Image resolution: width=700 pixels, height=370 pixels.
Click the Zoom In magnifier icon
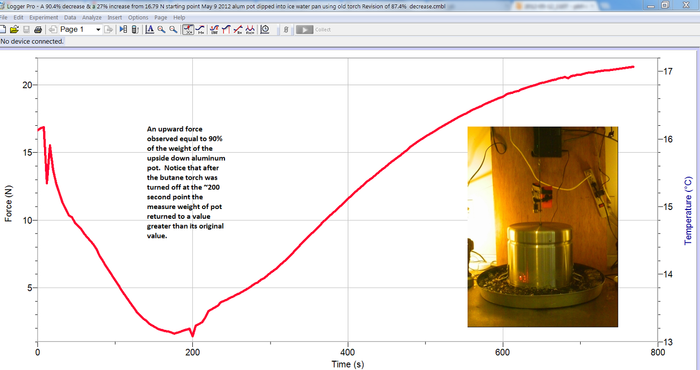161,29
